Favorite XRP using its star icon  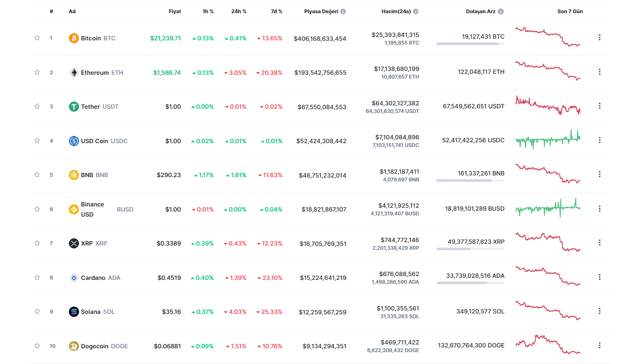pos(37,243)
